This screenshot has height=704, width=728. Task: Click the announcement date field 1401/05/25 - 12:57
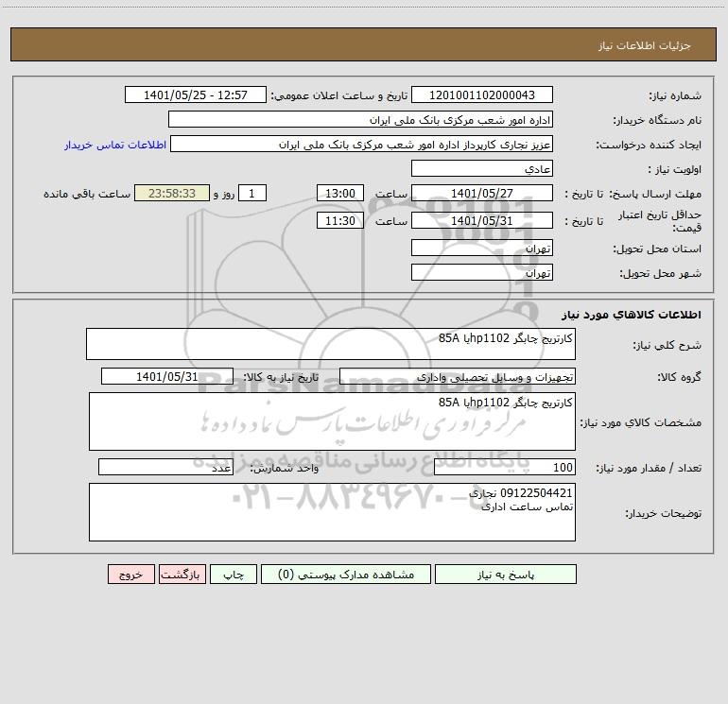click(x=196, y=94)
